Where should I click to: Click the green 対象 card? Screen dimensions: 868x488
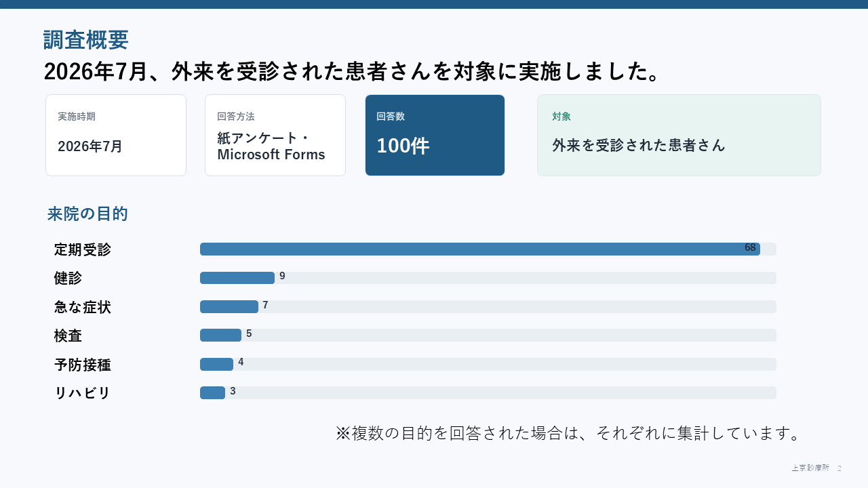[679, 136]
